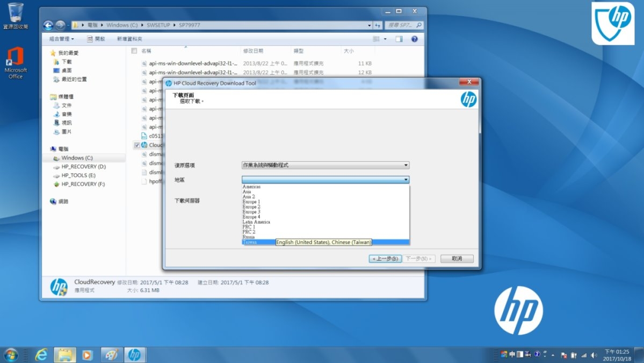The width and height of the screenshot is (644, 363).
Task: Select the advapi32 file sized 11 KB
Action: click(x=257, y=63)
